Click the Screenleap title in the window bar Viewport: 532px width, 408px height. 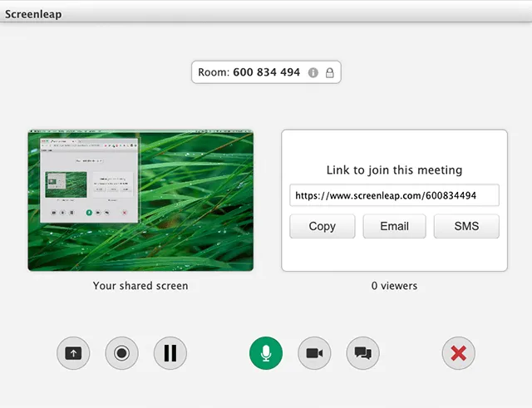click(33, 14)
